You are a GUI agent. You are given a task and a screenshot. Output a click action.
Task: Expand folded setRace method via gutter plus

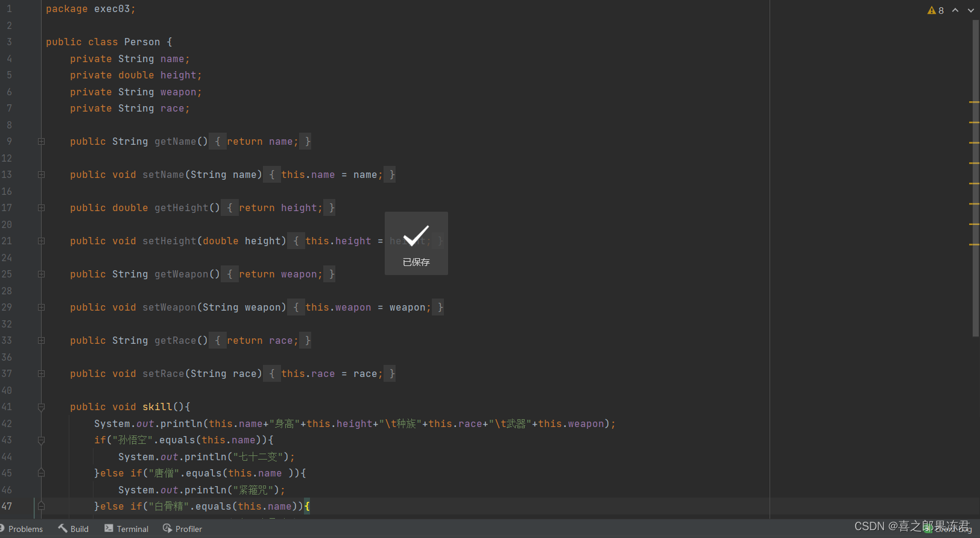click(x=41, y=374)
